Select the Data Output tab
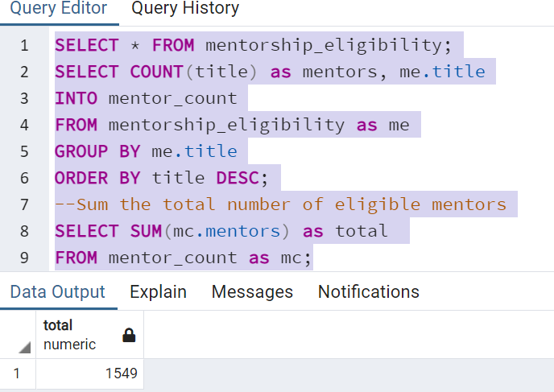The height and width of the screenshot is (392, 554). coord(58,292)
